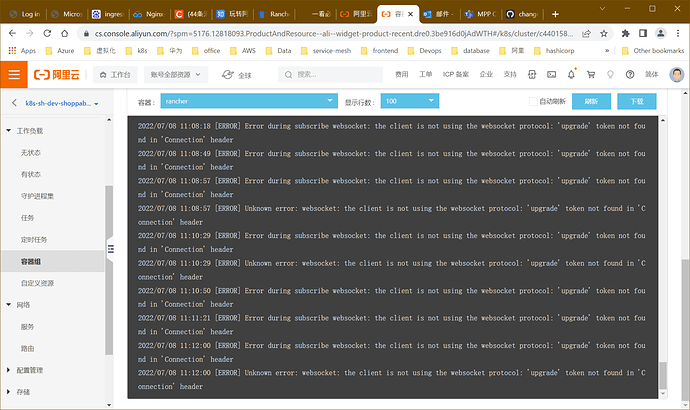
Task: Click the 刷新 refresh button
Action: (x=591, y=101)
